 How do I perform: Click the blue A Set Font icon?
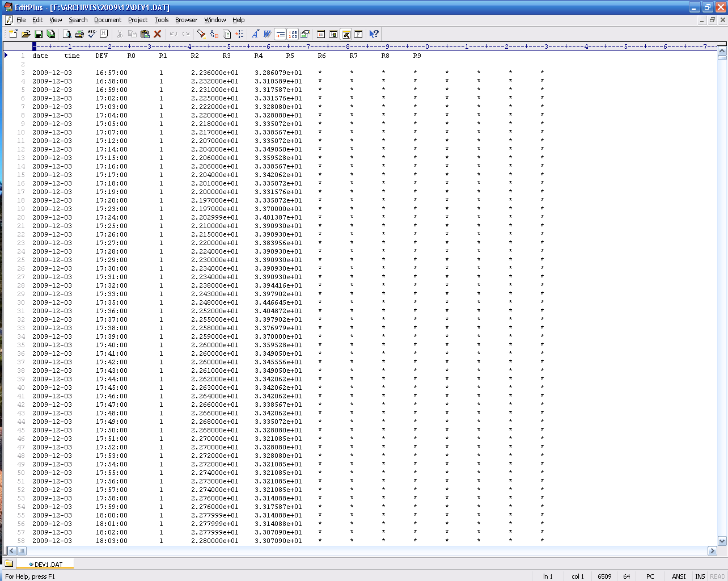[x=255, y=34]
